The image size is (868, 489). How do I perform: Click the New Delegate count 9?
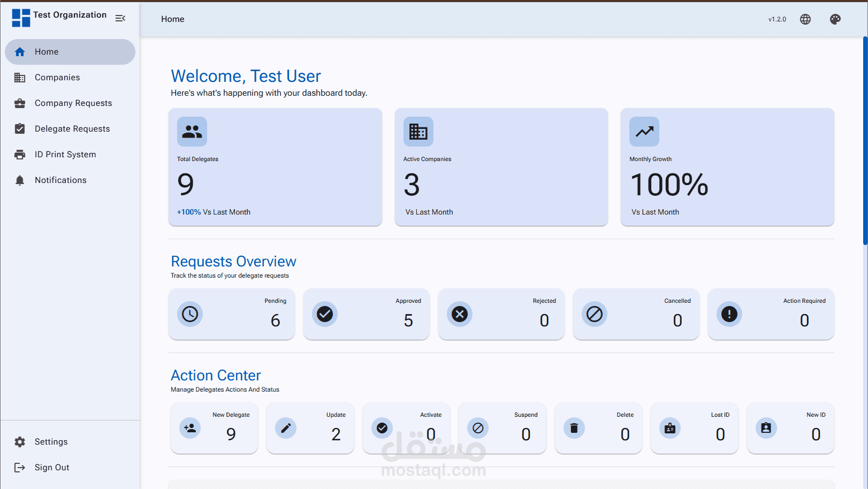point(231,434)
